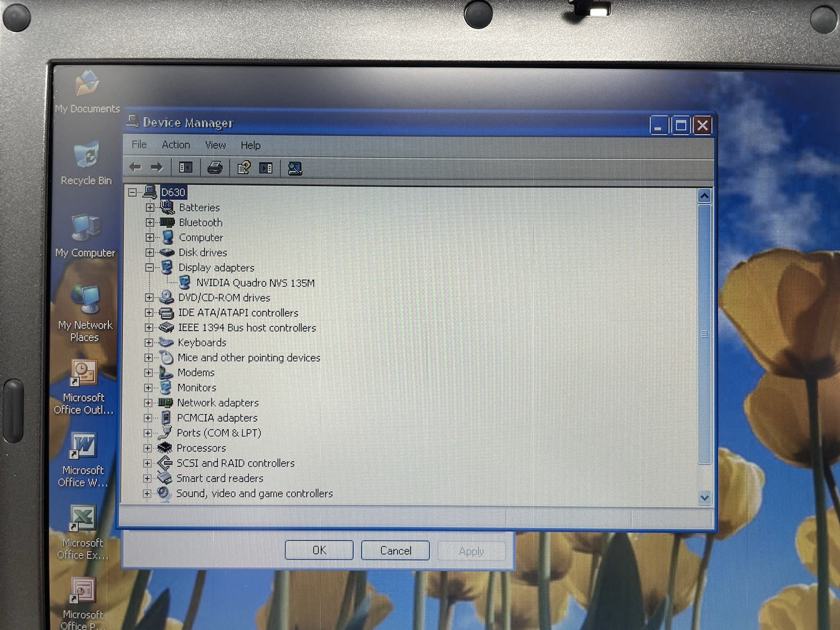
Task: Click the vertical scrollbar thumb
Action: point(705,334)
